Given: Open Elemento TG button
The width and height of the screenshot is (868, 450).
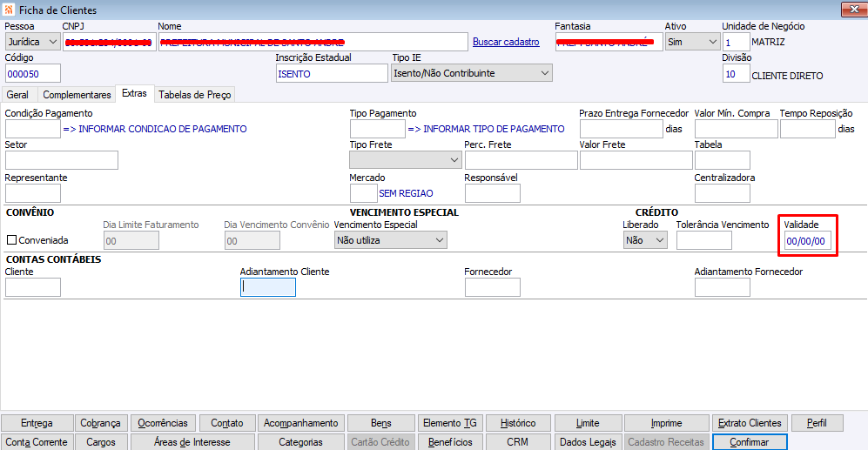Looking at the screenshot, I should tap(450, 423).
